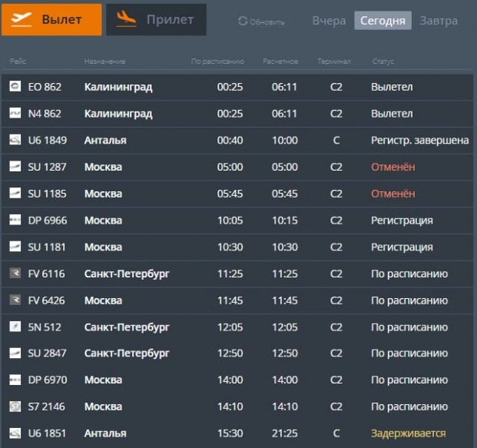
Task: Click terminal C cell of flight U6 1851
Action: tap(336, 433)
